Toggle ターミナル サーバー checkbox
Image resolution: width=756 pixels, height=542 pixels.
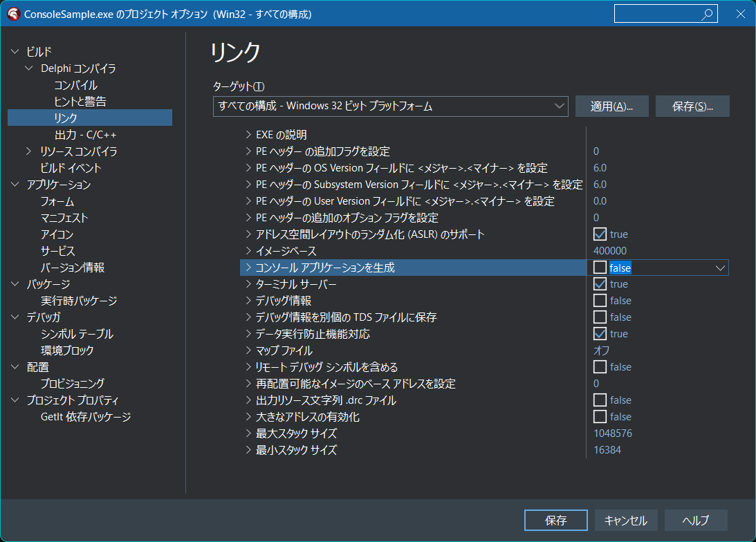[600, 283]
